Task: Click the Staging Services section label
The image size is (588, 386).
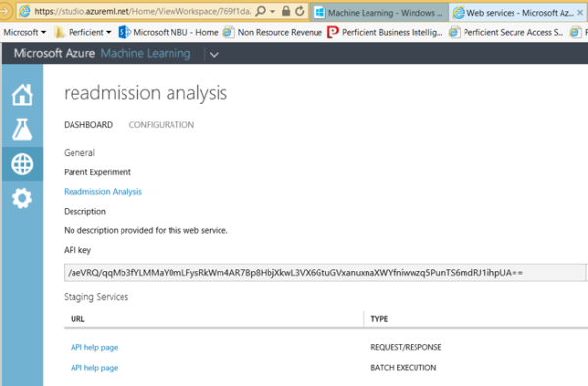Action: (96, 297)
